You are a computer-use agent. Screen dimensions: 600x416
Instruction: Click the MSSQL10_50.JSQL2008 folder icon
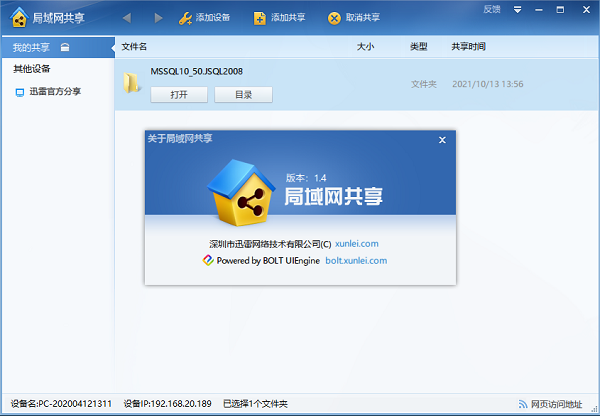131,83
